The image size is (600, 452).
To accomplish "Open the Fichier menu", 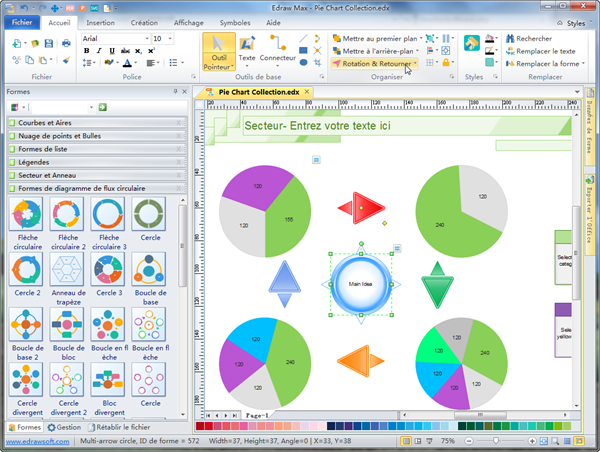I will click(22, 22).
